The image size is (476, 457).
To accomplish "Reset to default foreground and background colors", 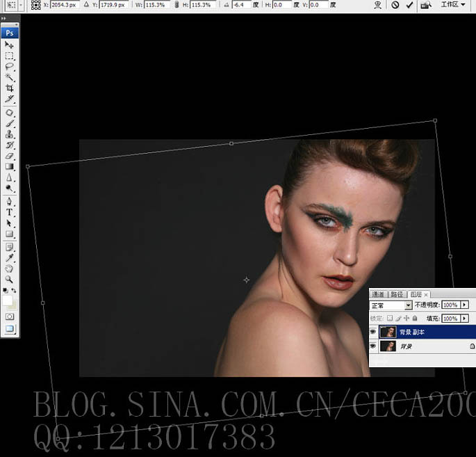I will [x=5, y=291].
